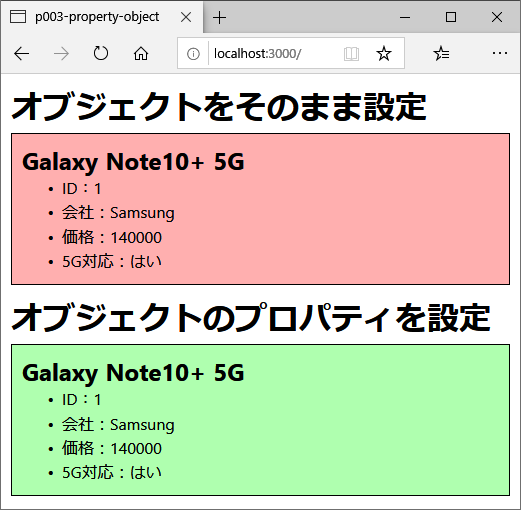
Task: Open reading view book icon
Action: tap(351, 54)
